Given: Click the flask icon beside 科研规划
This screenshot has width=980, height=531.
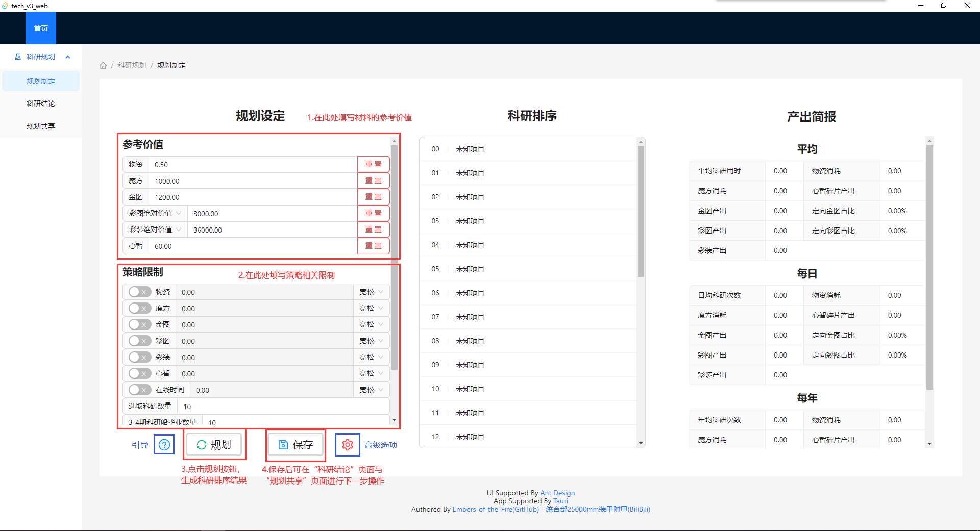Looking at the screenshot, I should pyautogui.click(x=18, y=57).
